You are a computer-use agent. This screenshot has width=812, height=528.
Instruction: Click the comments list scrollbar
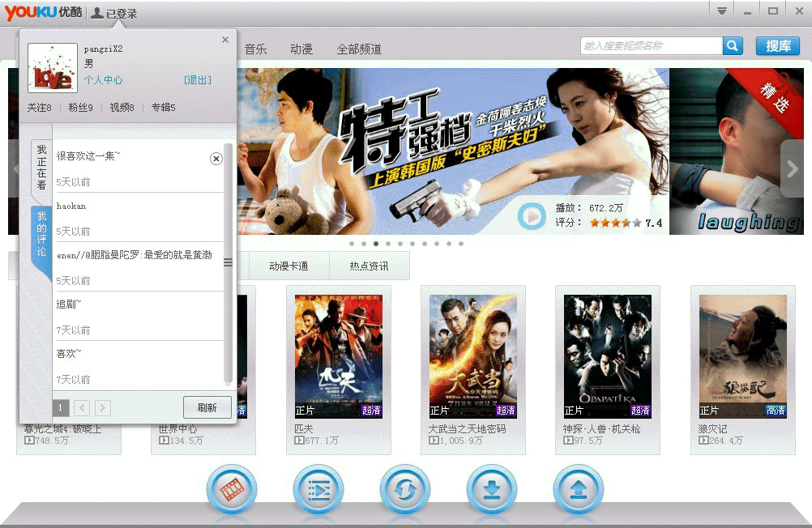pyautogui.click(x=228, y=263)
